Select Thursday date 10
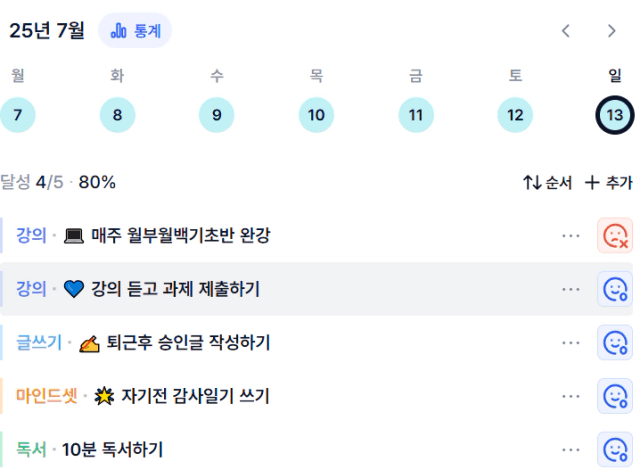640x470 pixels. tap(316, 115)
